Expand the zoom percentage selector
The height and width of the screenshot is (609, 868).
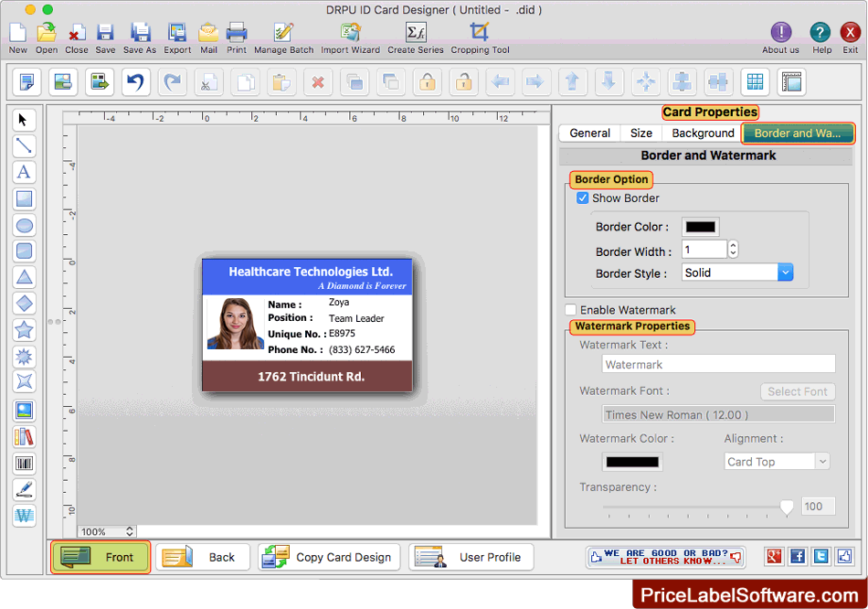[129, 529]
